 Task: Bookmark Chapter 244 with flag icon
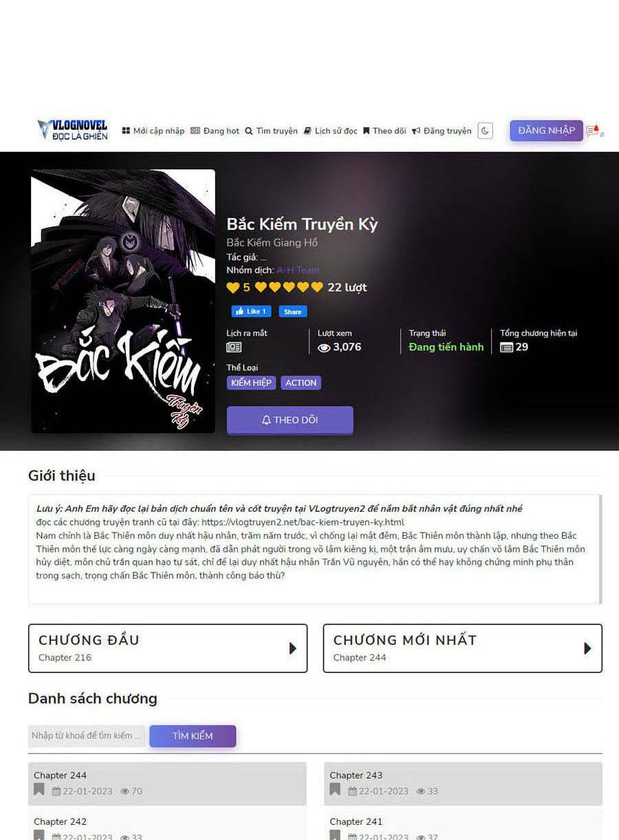[39, 790]
